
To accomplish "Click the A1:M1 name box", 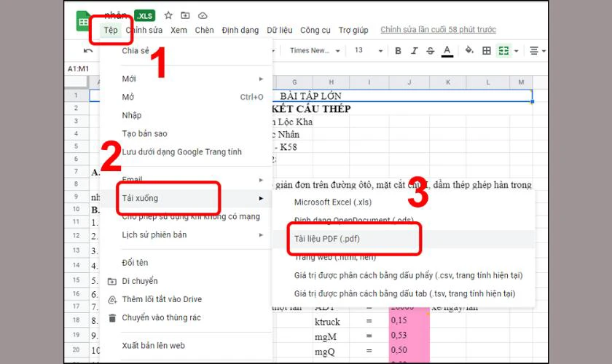I will 79,68.
